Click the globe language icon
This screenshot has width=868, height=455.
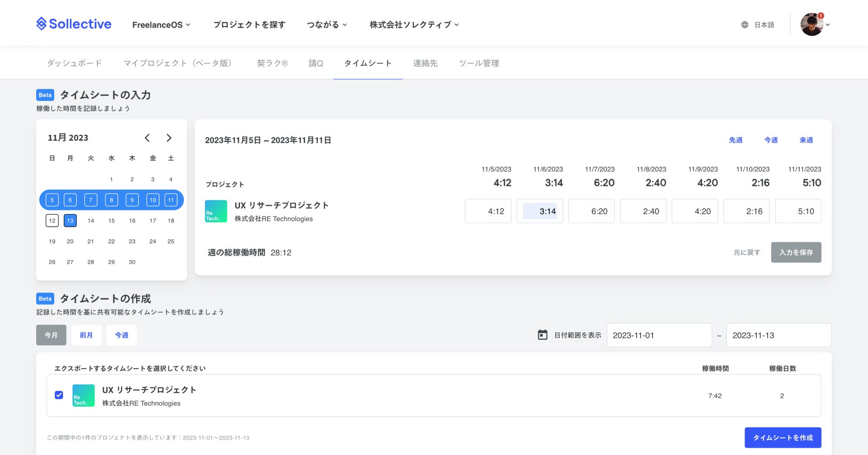(745, 25)
